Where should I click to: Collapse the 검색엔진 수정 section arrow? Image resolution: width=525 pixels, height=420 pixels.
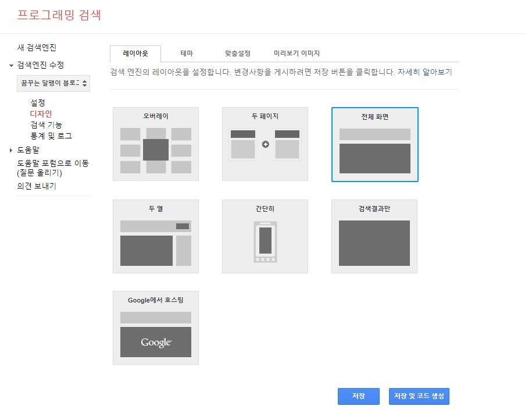tap(11, 65)
